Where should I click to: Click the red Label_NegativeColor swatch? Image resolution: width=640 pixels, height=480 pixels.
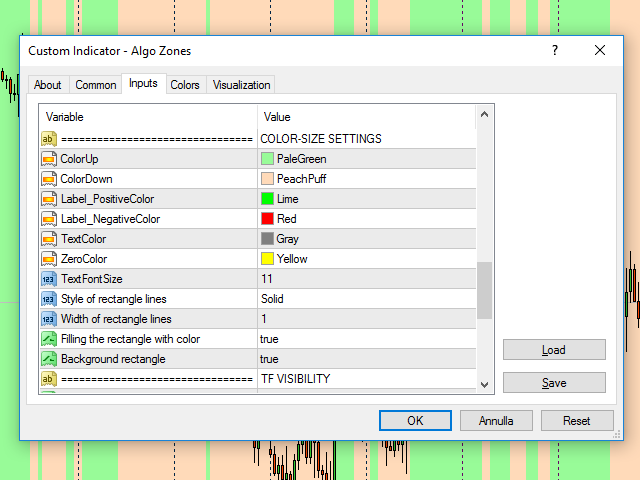(x=267, y=219)
